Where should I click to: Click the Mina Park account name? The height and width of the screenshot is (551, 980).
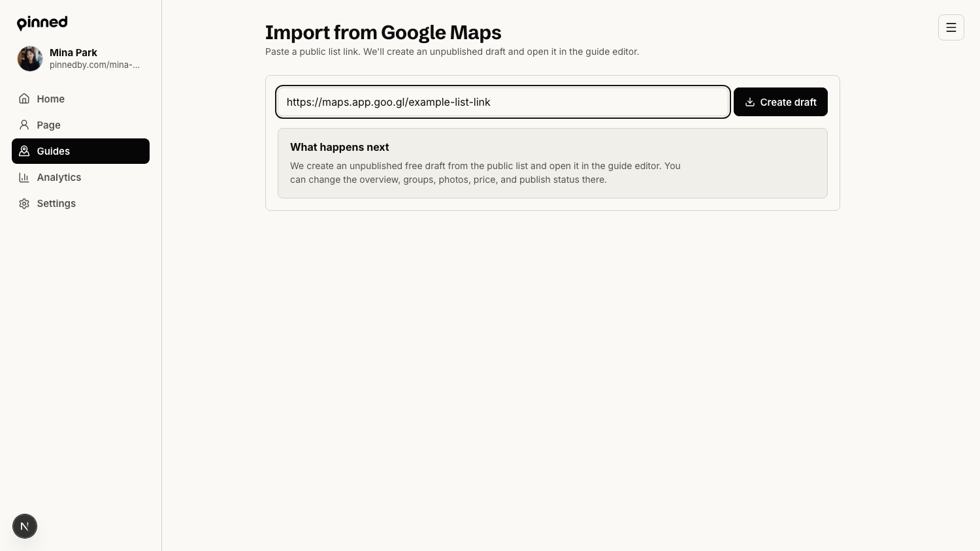pyautogui.click(x=73, y=53)
